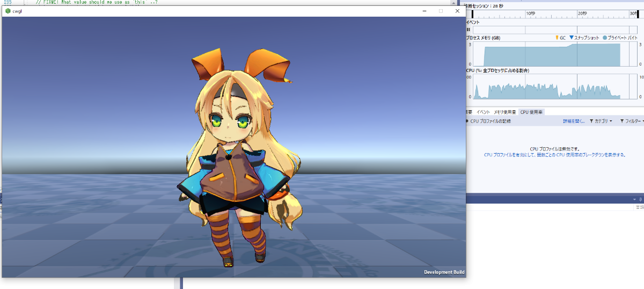The image size is (644, 289).
Task: Click the cwgl window title text
Action: pyautogui.click(x=17, y=11)
